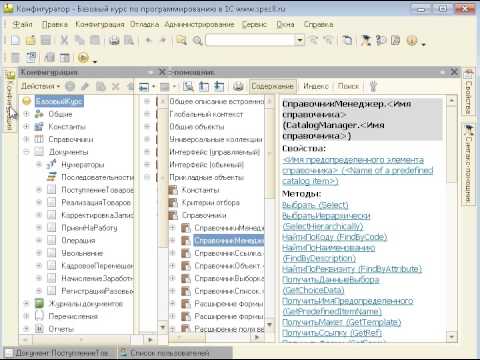Image resolution: width=480 pixels, height=360 pixels.
Task: Open the НайтиПоРеквизиту (FindByAttribute) link
Action: (352, 269)
